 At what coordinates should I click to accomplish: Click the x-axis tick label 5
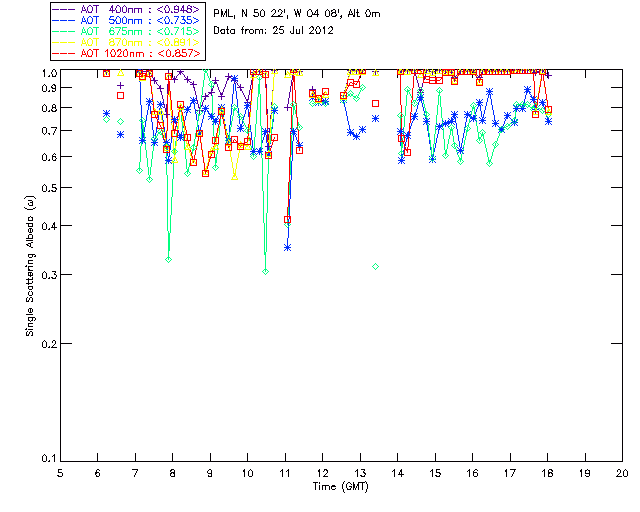pyautogui.click(x=61, y=472)
